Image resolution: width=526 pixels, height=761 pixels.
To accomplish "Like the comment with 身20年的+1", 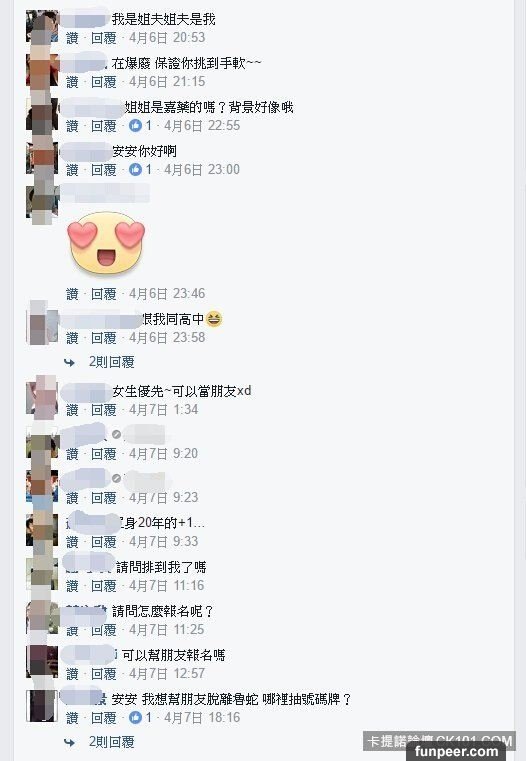I will point(72,542).
